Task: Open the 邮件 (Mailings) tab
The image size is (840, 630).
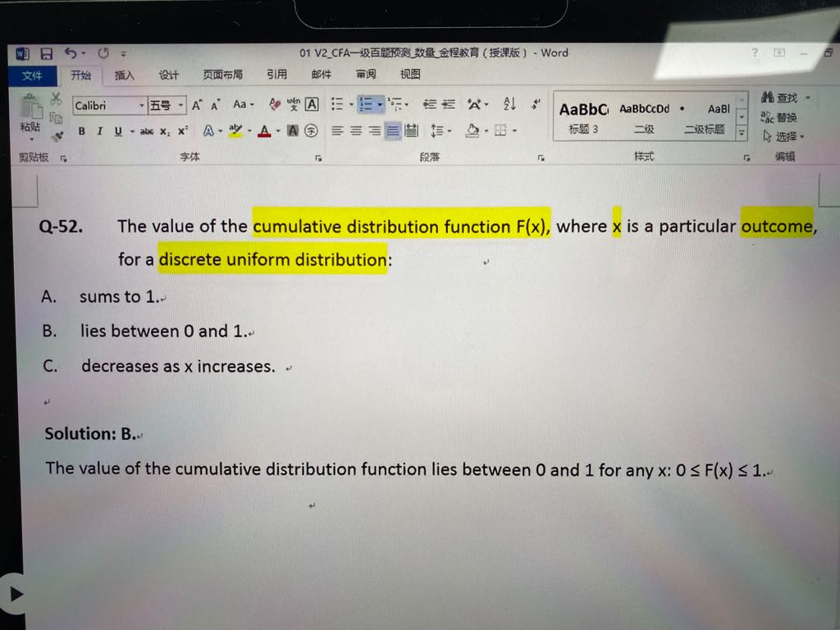Action: click(322, 74)
